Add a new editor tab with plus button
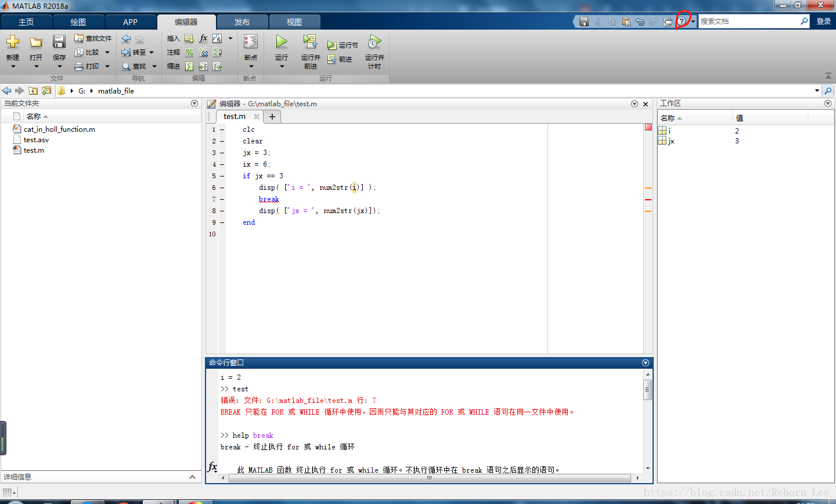Screen dimensions: 836x504 click(272, 117)
